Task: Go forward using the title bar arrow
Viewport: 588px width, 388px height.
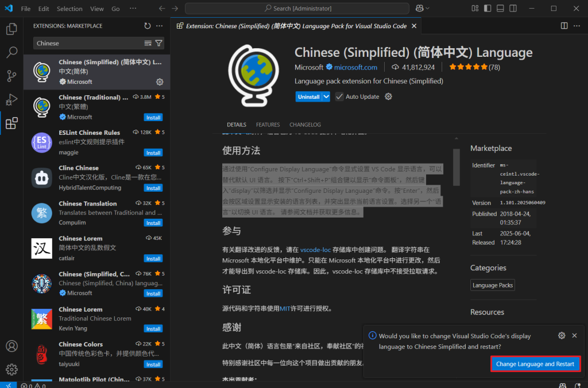Action: [x=175, y=8]
